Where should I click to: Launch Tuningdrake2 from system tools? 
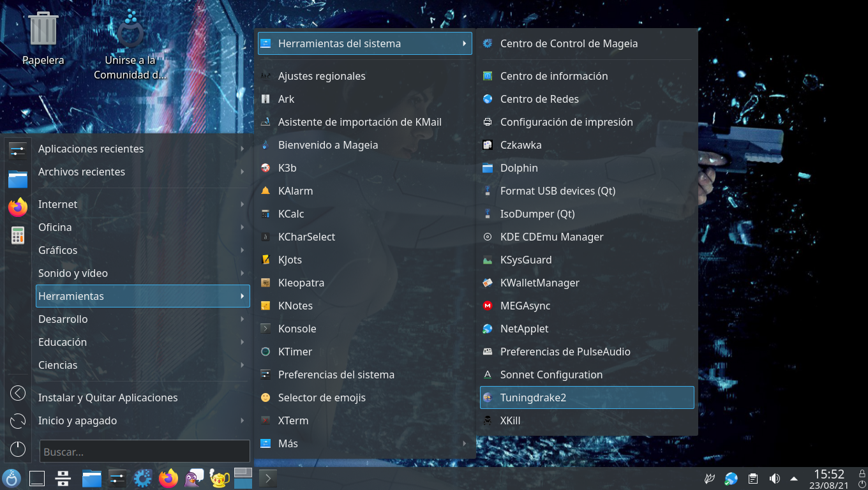click(587, 397)
